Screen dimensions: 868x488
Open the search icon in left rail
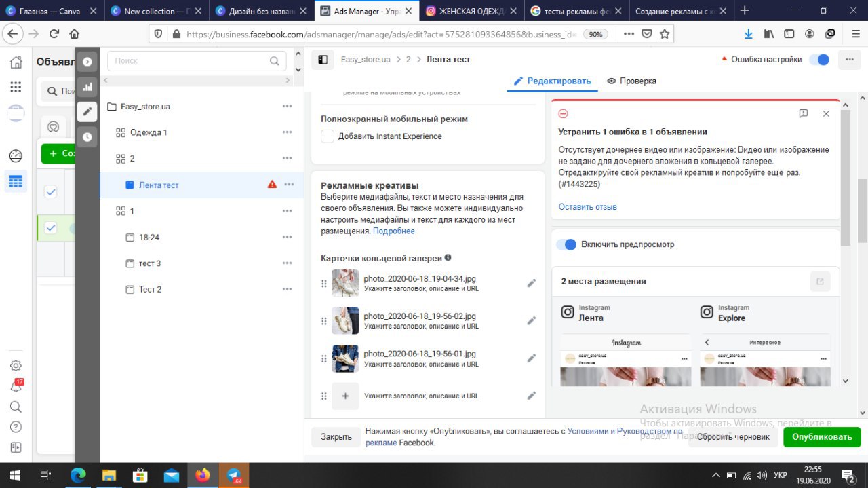[x=16, y=407]
